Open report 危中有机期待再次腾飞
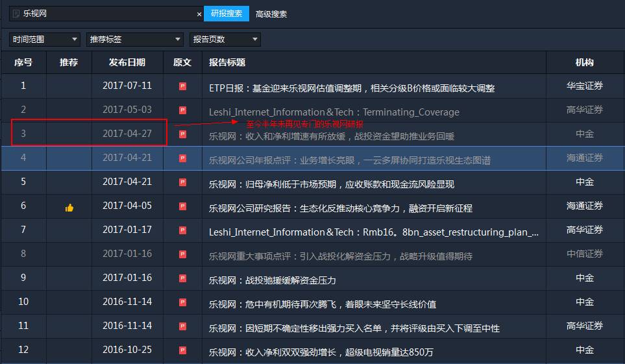 tap(323, 304)
